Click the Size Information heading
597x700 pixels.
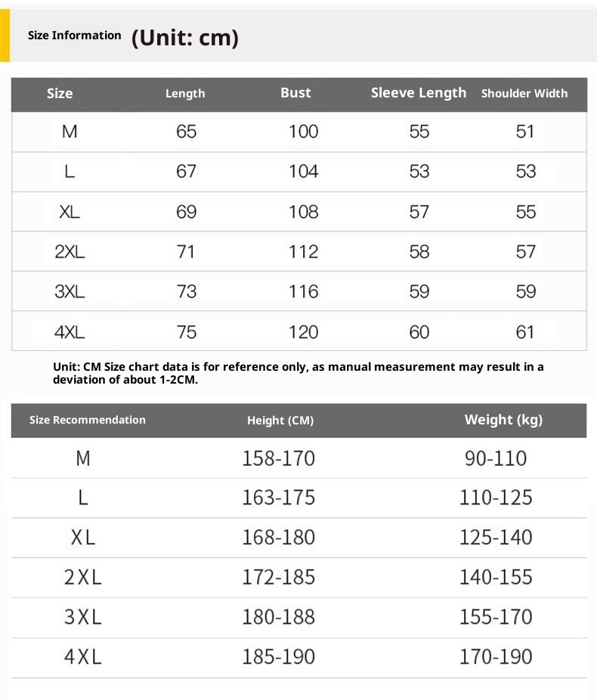(74, 35)
